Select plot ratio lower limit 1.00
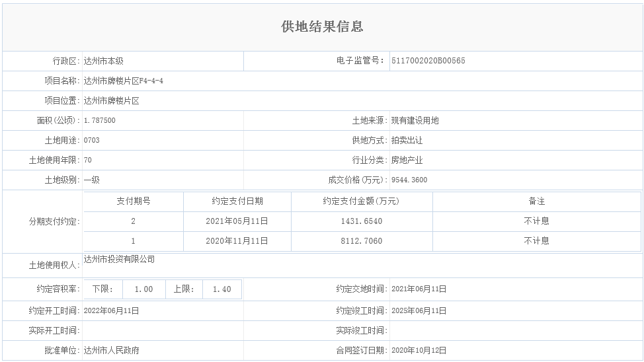 143,289
